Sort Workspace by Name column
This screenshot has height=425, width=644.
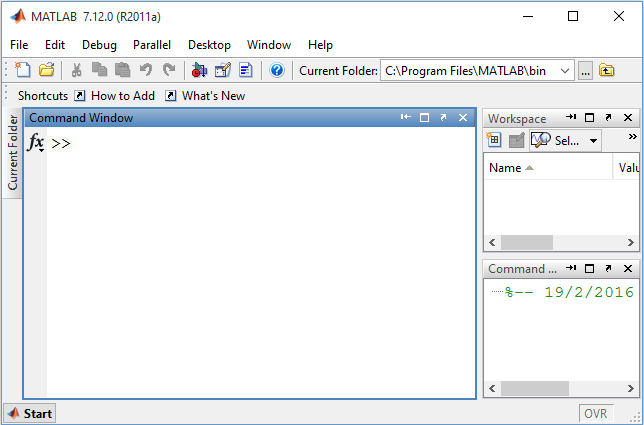coord(548,168)
